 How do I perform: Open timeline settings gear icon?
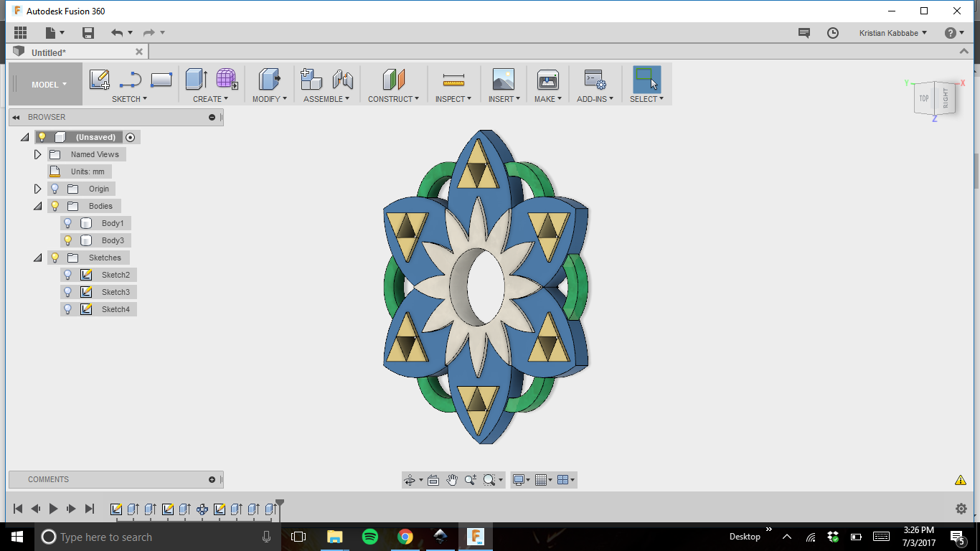click(x=961, y=509)
